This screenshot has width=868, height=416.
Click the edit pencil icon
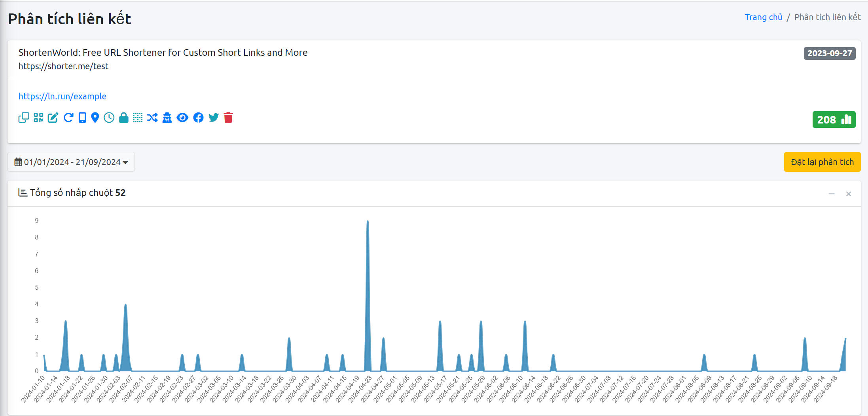53,118
